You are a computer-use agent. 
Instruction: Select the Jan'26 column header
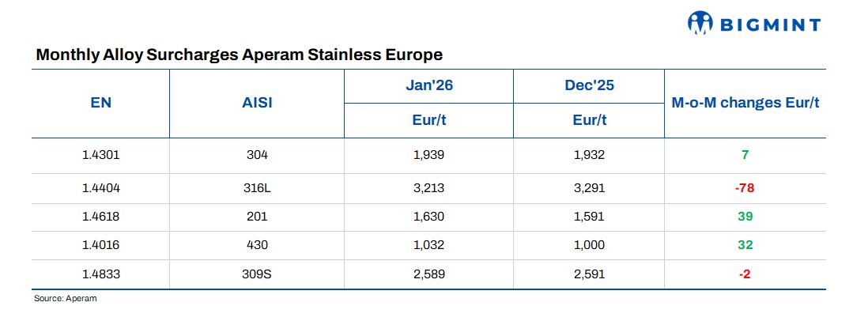(428, 85)
